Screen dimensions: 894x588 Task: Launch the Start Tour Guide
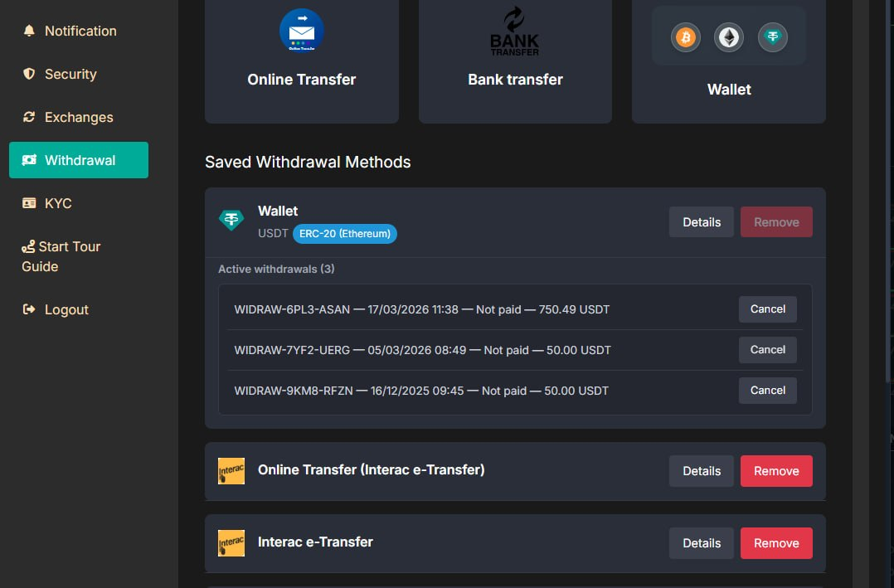tap(69, 246)
